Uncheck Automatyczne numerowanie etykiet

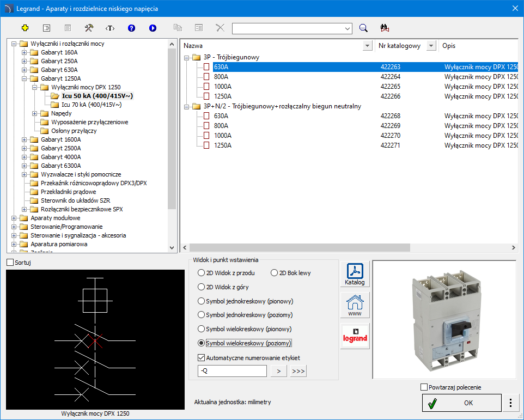tap(201, 358)
